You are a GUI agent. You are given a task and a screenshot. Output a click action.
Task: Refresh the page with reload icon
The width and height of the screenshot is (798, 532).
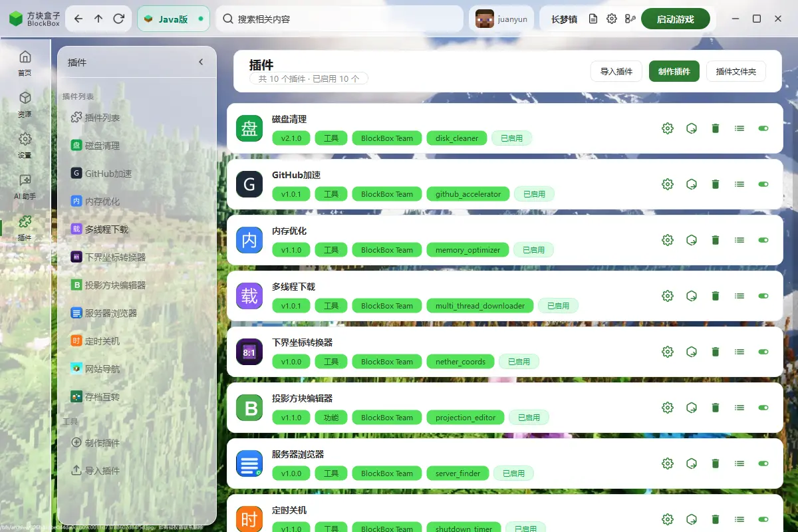click(119, 19)
